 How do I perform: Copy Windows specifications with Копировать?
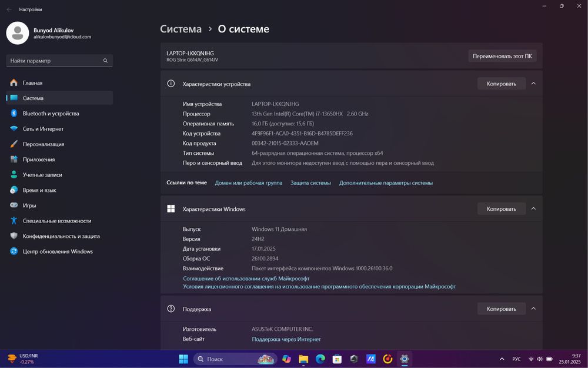click(502, 209)
